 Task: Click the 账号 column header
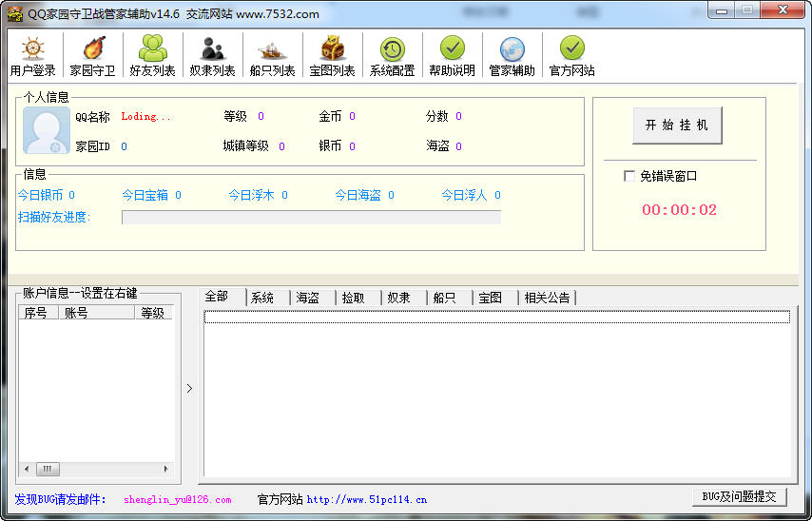click(x=97, y=313)
